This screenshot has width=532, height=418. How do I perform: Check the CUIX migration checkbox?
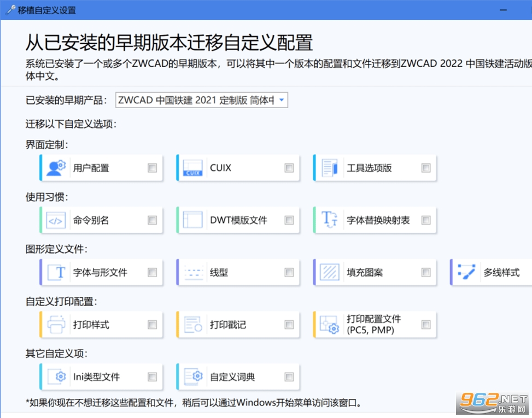point(289,168)
